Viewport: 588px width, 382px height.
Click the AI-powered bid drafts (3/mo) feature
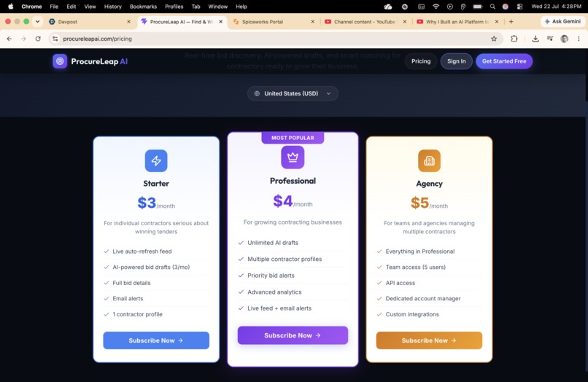[x=151, y=267]
